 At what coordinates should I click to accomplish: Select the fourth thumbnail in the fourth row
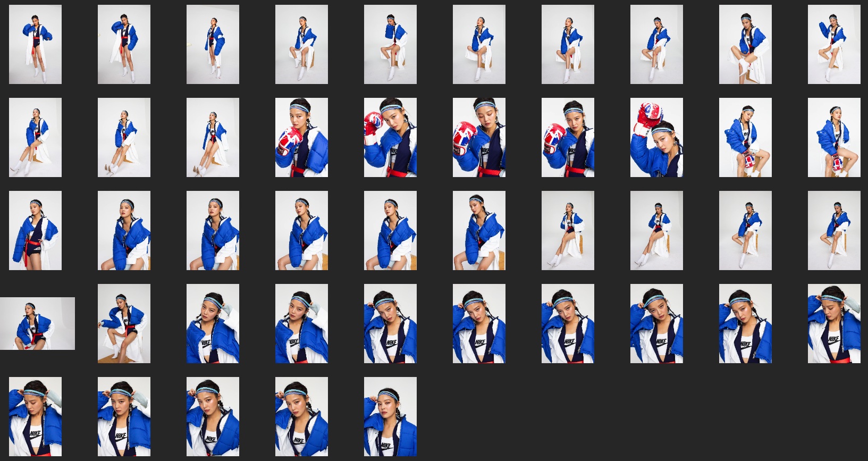coord(301,323)
